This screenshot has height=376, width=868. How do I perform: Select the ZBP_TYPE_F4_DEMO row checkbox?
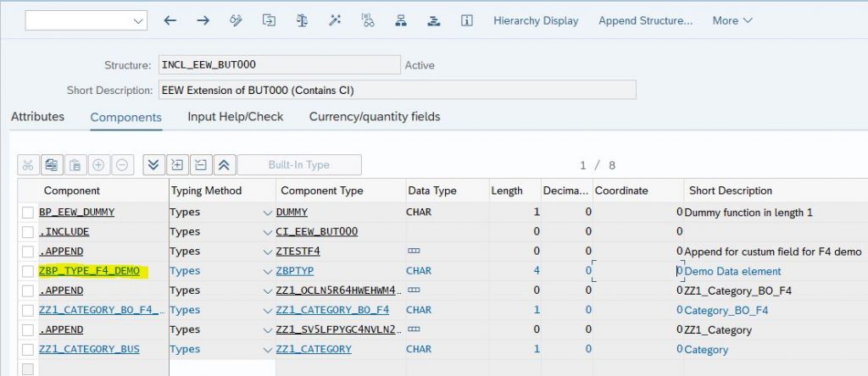tap(28, 271)
